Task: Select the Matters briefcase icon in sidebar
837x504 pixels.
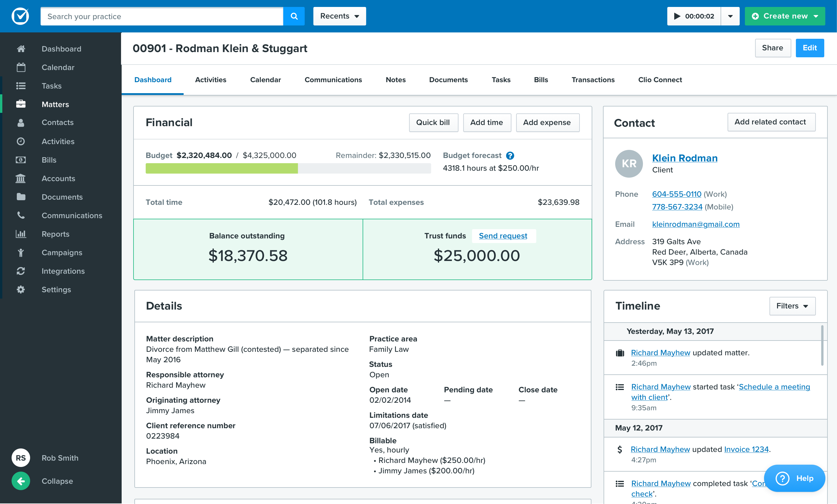Action: click(21, 104)
